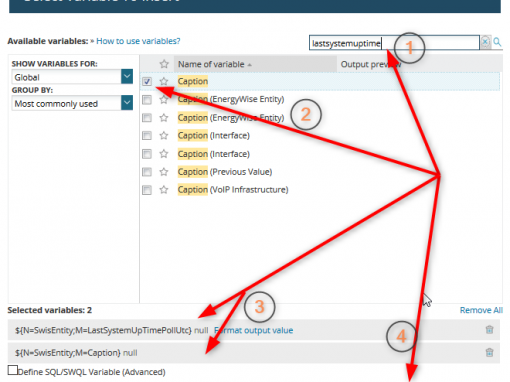
Task: Click the Selected variables: 2 label
Action: click(x=50, y=310)
